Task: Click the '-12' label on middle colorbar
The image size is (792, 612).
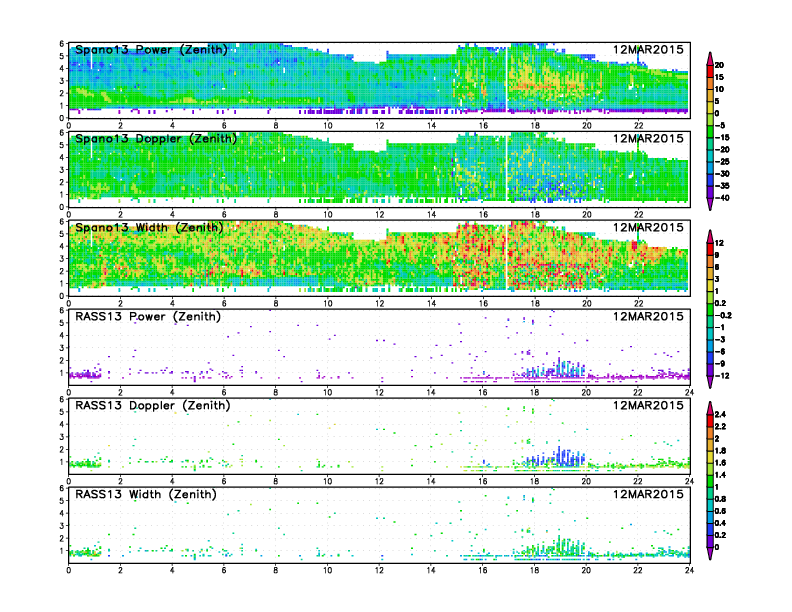Action: point(722,376)
